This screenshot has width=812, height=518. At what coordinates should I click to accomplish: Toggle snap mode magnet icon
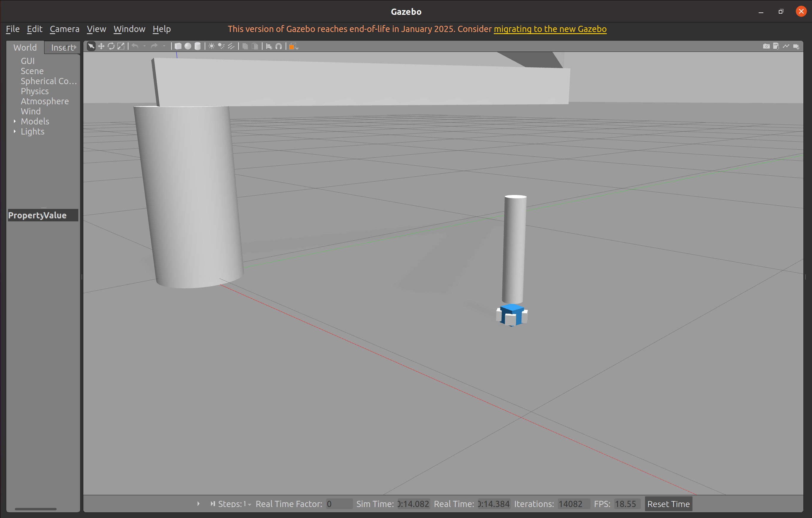[278, 46]
